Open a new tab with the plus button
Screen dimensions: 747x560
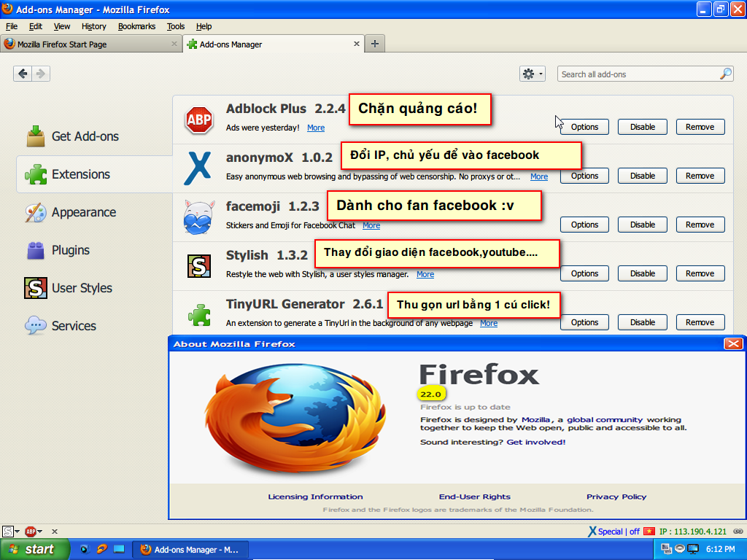[x=375, y=44]
